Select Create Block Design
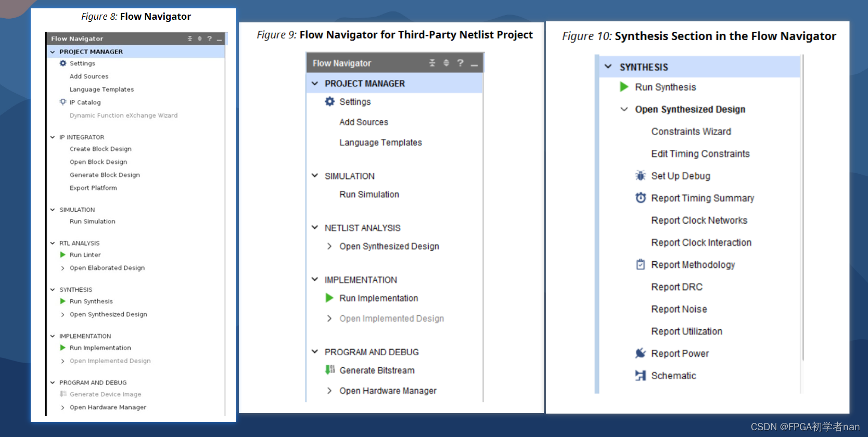The height and width of the screenshot is (437, 868). click(x=100, y=149)
